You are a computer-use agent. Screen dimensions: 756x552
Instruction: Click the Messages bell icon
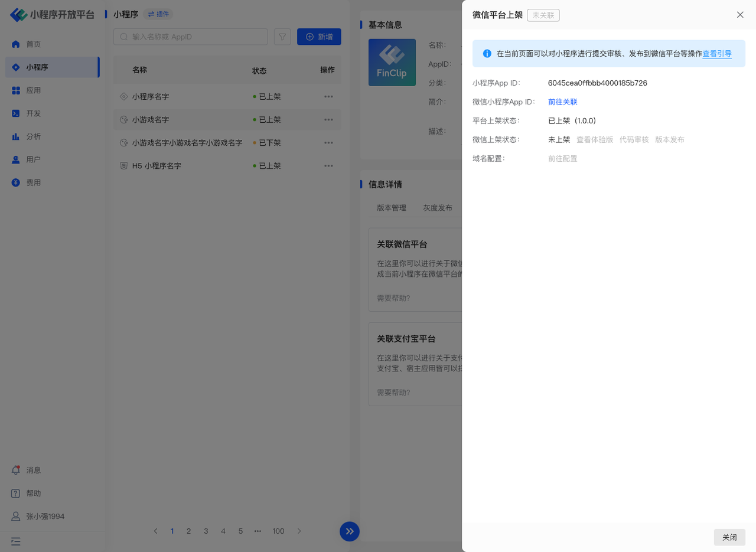pyautogui.click(x=16, y=470)
